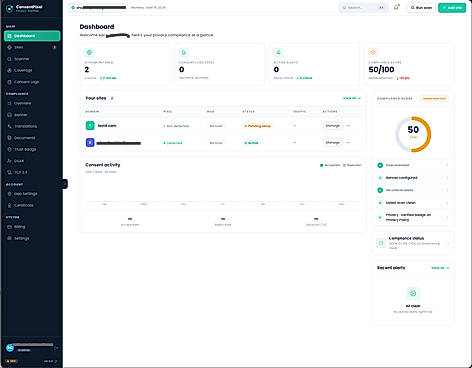Click the user avatar at sidebar bottom
Image resolution: width=472 pixels, height=368 pixels.
10,348
